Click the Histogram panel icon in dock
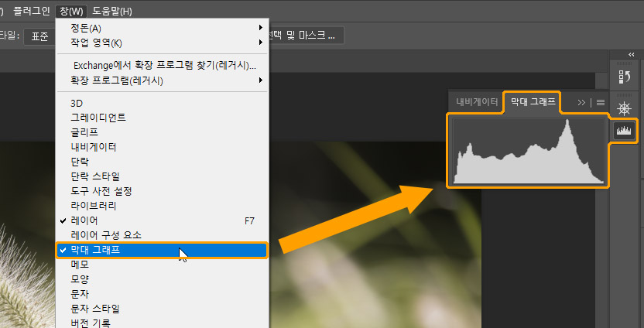This screenshot has height=328, width=644. [625, 131]
